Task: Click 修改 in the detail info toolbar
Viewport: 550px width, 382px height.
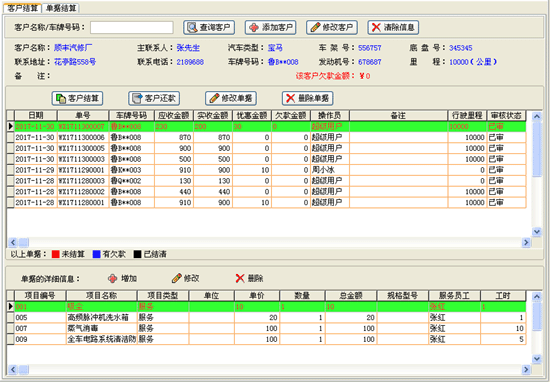Action: [x=186, y=279]
